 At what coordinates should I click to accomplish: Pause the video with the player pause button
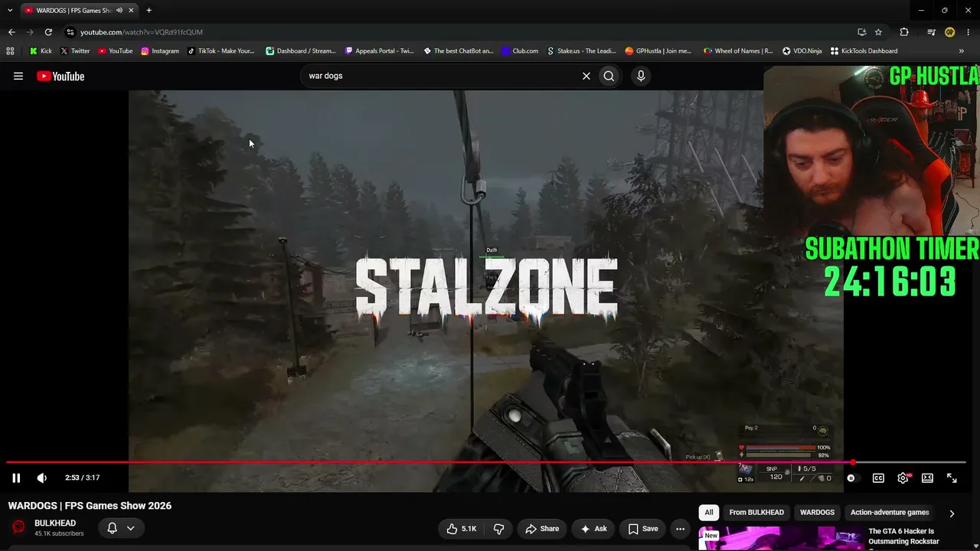16,478
